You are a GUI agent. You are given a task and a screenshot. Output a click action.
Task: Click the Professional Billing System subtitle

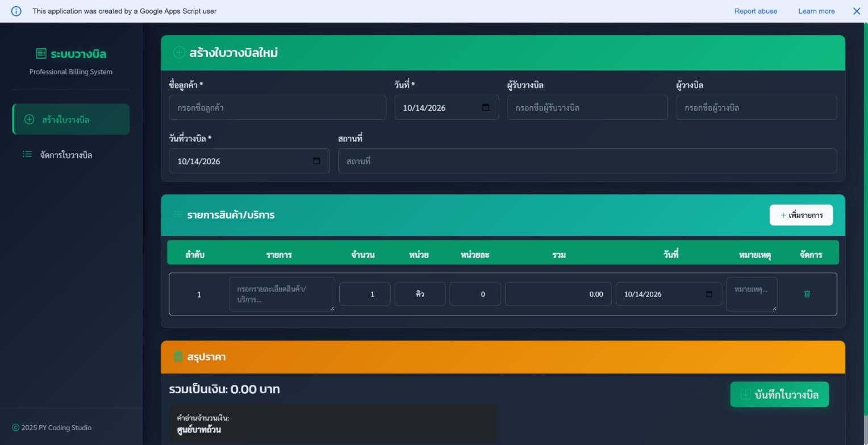(71, 72)
